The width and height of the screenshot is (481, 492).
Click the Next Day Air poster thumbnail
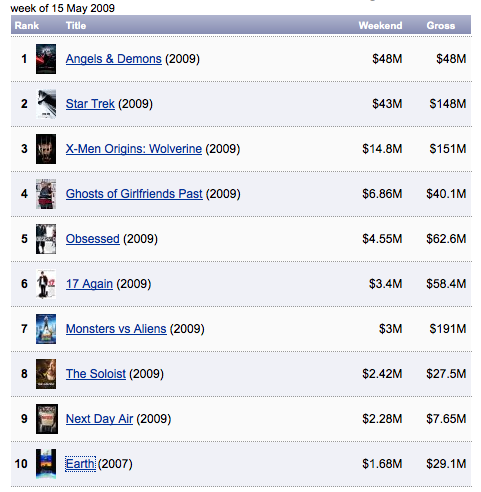point(47,419)
